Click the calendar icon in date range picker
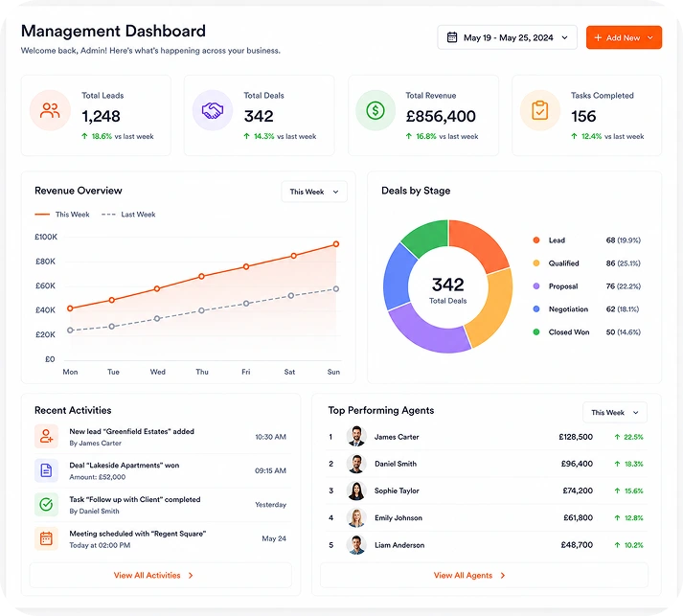Image resolution: width=683 pixels, height=616 pixels. [x=452, y=37]
